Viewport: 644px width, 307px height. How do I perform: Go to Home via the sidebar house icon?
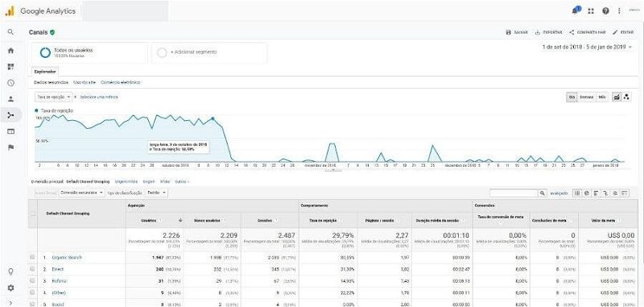(x=10, y=51)
